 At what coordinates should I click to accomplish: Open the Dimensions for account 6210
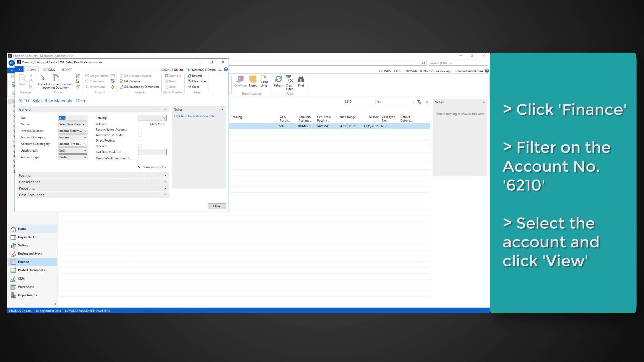point(96,87)
